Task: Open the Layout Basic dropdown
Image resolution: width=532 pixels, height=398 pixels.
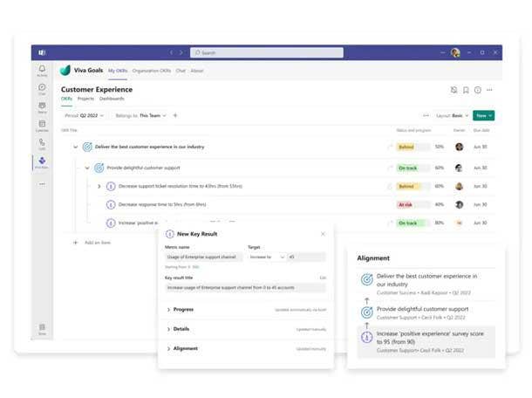Action: coord(452,115)
